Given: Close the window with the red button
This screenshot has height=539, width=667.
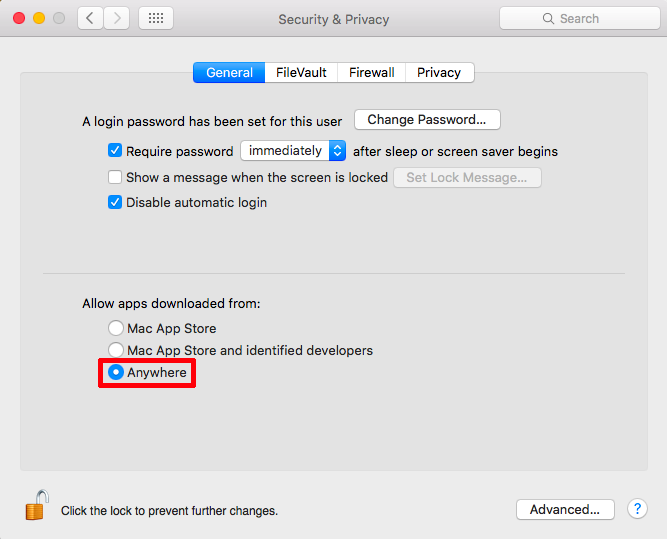Looking at the screenshot, I should pos(19,18).
